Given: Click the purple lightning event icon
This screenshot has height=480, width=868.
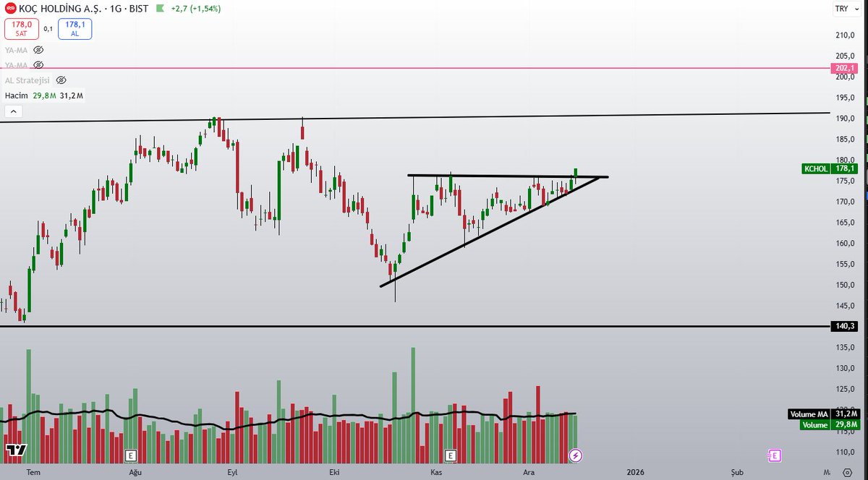Looking at the screenshot, I should [x=576, y=455].
